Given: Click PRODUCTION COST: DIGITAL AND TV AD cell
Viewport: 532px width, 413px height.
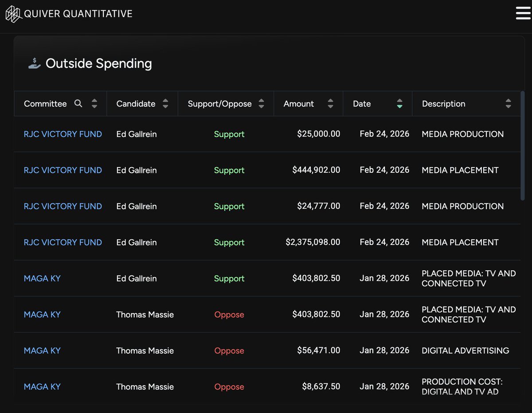Looking at the screenshot, I should click(462, 386).
